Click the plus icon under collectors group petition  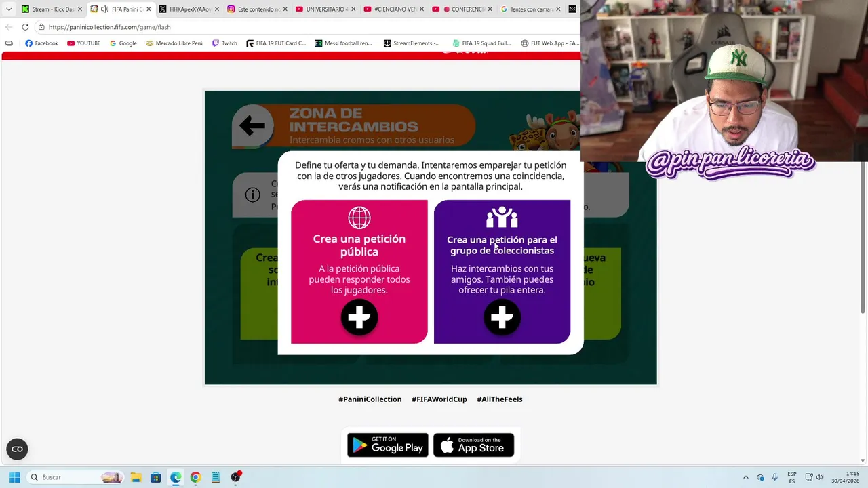click(502, 317)
